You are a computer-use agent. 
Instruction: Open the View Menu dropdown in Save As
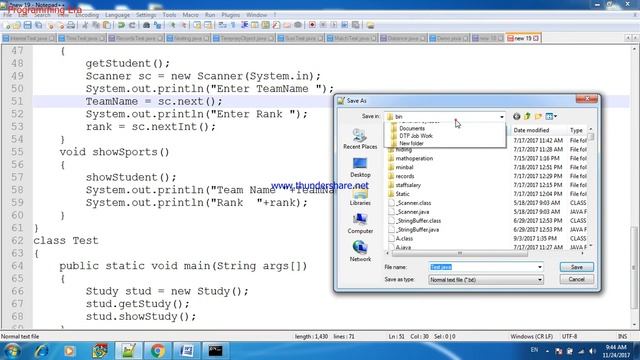pyautogui.click(x=551, y=116)
